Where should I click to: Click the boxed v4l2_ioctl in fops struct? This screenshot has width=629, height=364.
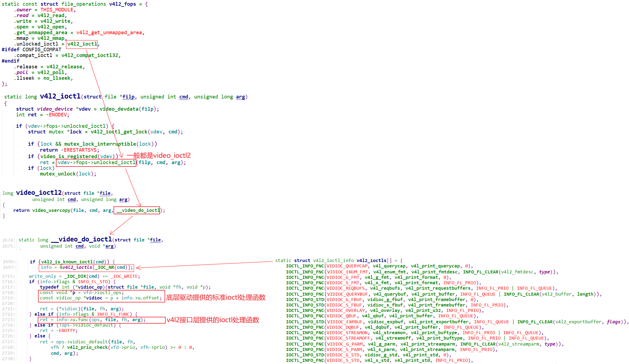point(82,44)
